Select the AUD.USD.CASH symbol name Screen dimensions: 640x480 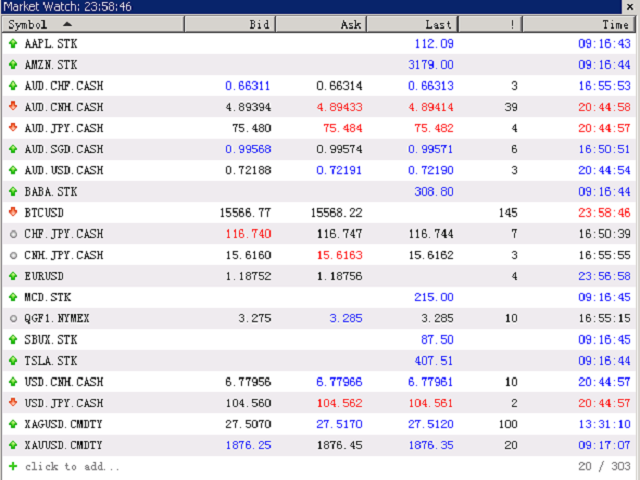tap(64, 170)
